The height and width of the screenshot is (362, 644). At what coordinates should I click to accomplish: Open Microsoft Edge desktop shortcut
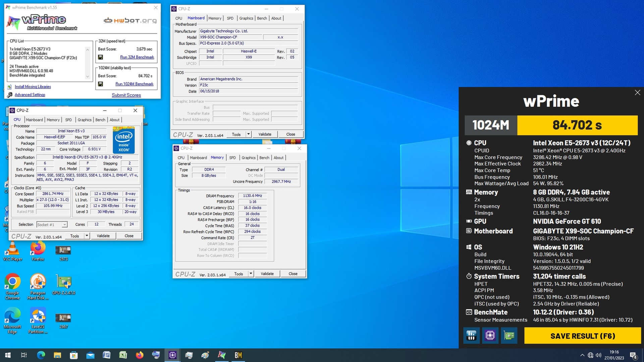12,321
